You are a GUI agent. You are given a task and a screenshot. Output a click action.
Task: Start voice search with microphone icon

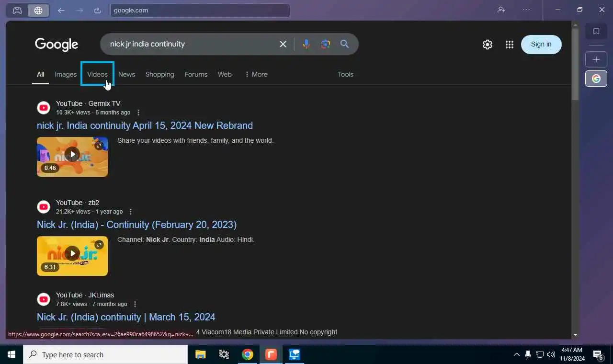pos(306,44)
